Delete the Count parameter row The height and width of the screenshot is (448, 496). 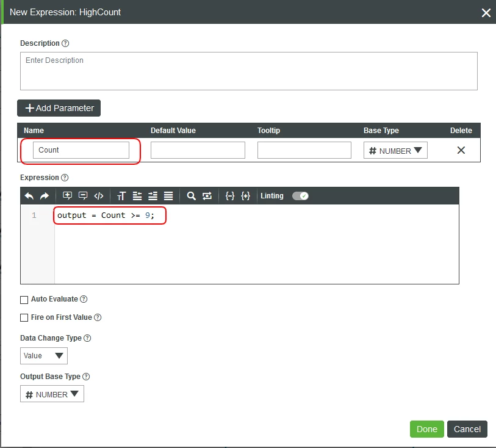[461, 150]
